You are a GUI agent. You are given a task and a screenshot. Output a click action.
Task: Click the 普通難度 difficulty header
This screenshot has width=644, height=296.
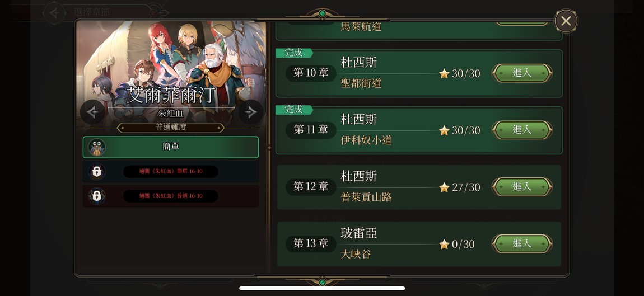[x=171, y=128]
